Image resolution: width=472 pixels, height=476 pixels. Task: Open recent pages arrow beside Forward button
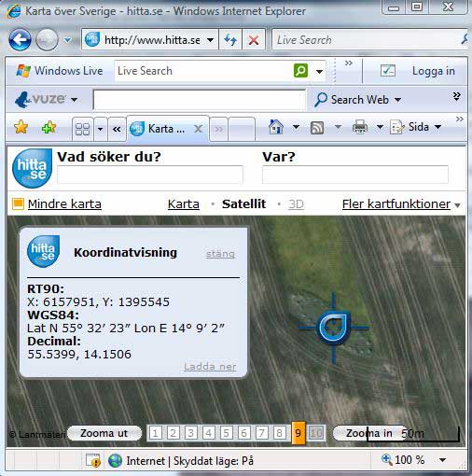pos(67,40)
